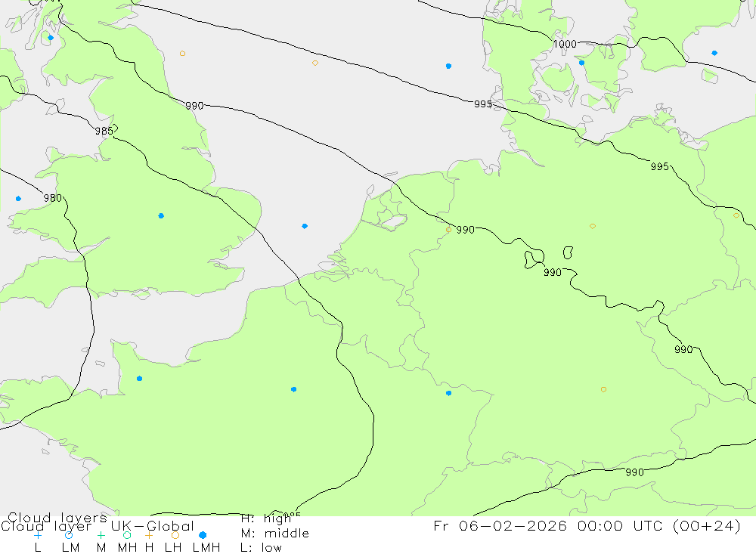Viewport: 756px width, 554px height.
Task: Click the green plus M legend symbol
Action: coord(101,535)
